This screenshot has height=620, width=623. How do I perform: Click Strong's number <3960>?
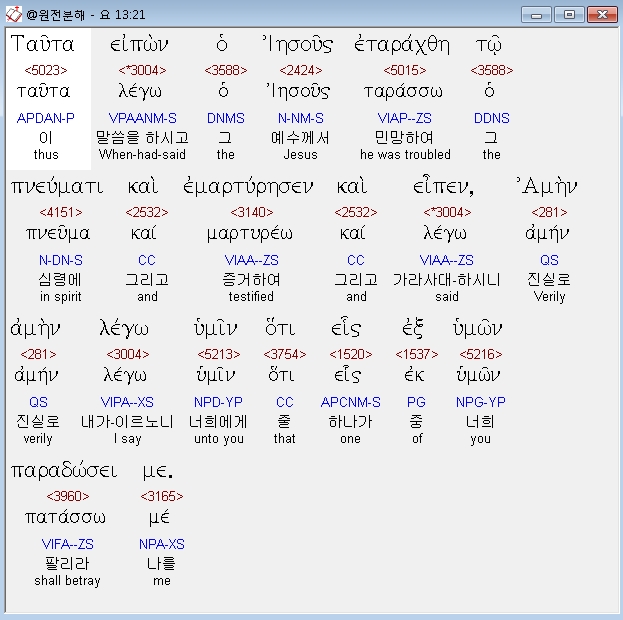point(68,496)
